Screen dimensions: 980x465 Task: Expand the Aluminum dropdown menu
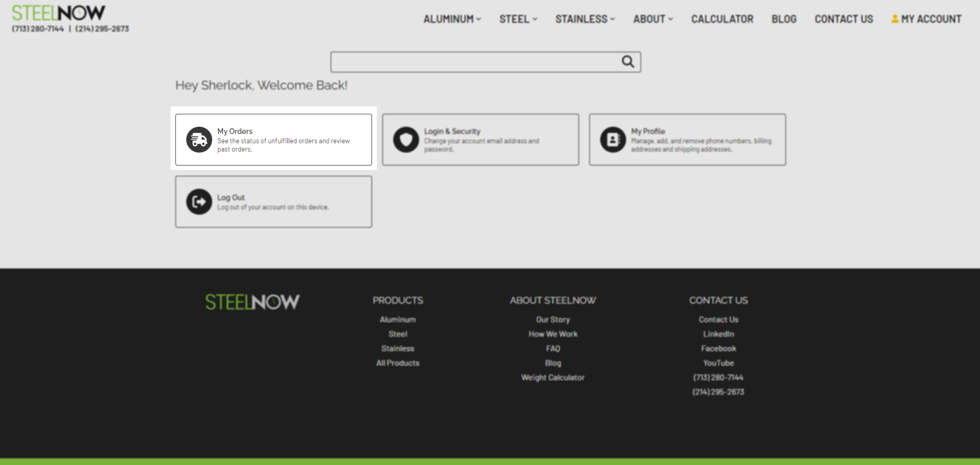point(452,19)
